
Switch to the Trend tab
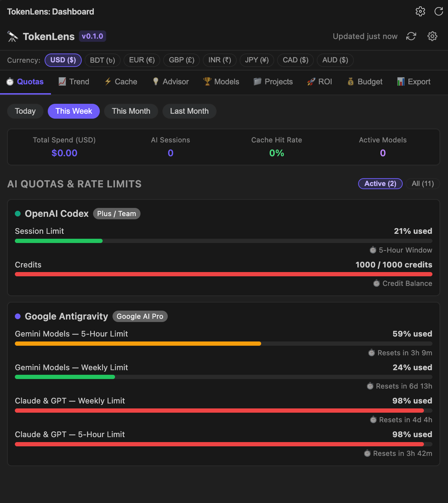pos(74,82)
